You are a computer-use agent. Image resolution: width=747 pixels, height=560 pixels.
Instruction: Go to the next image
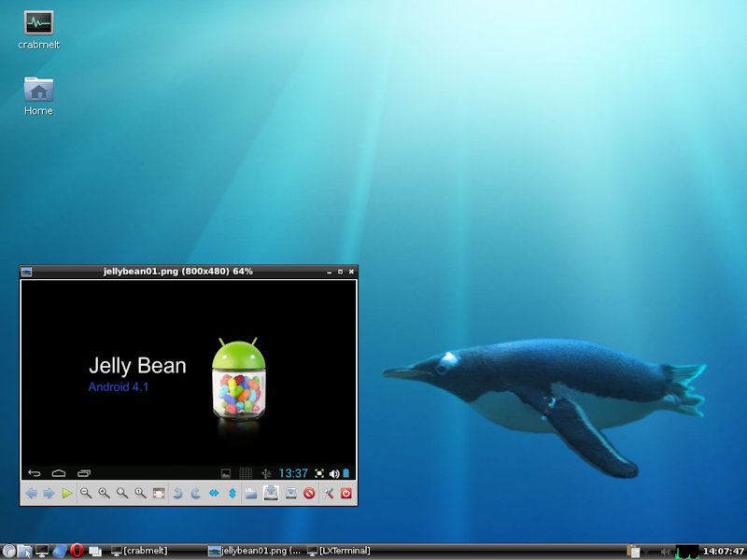[x=49, y=493]
